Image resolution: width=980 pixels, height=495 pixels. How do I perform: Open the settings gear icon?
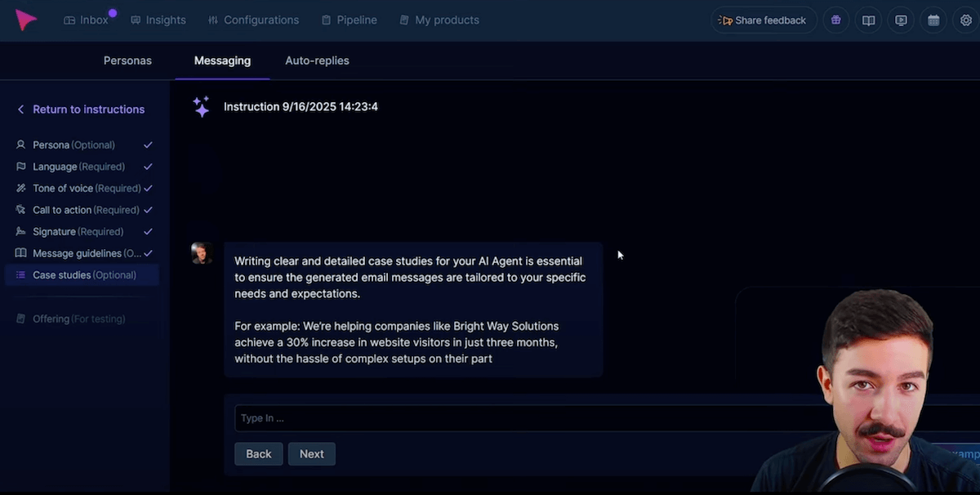pos(965,20)
